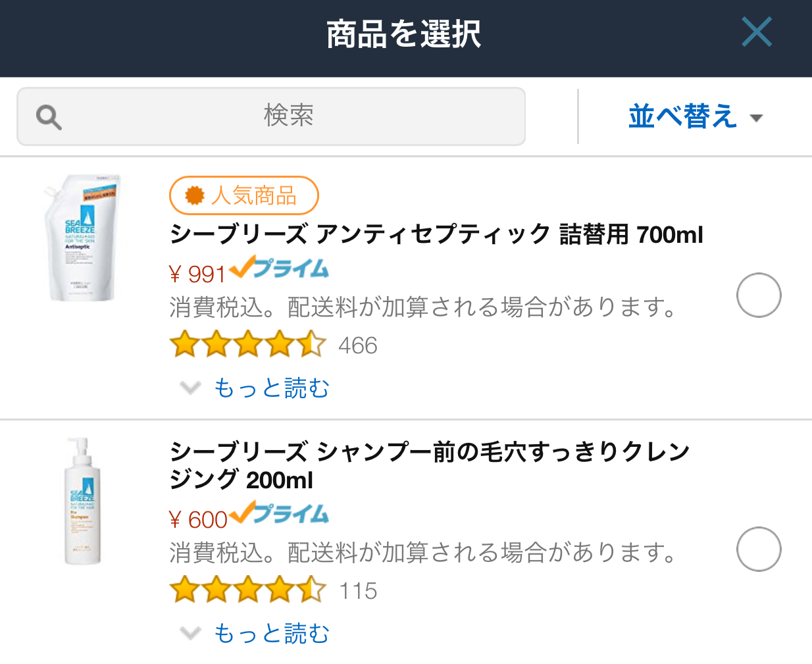Click the Prime logo next to ¥991
Viewport: 812px width, 664px height.
coord(279,268)
